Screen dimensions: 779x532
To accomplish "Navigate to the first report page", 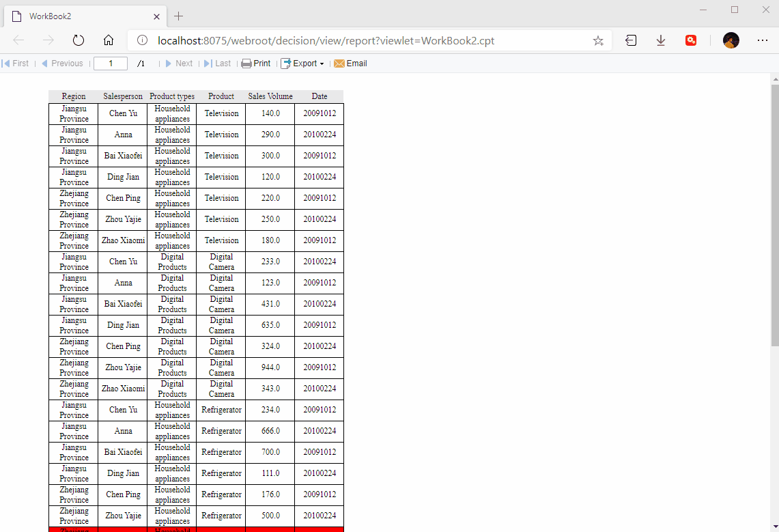I will 15,63.
